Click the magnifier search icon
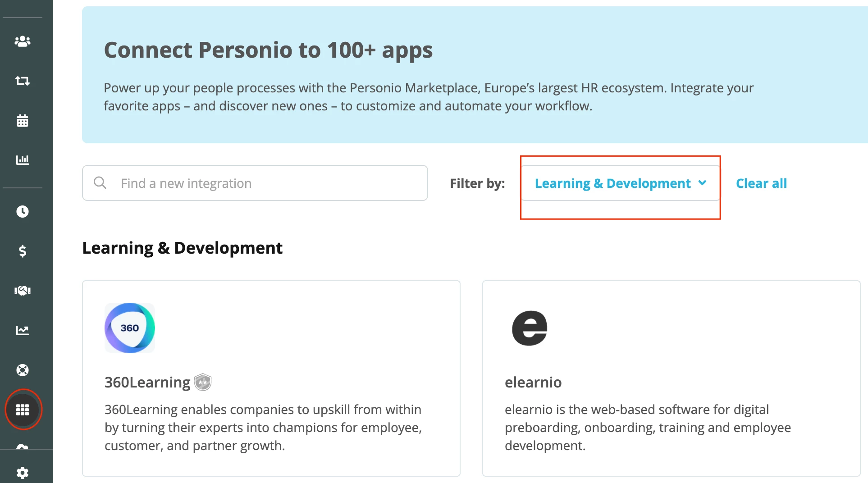 point(100,183)
